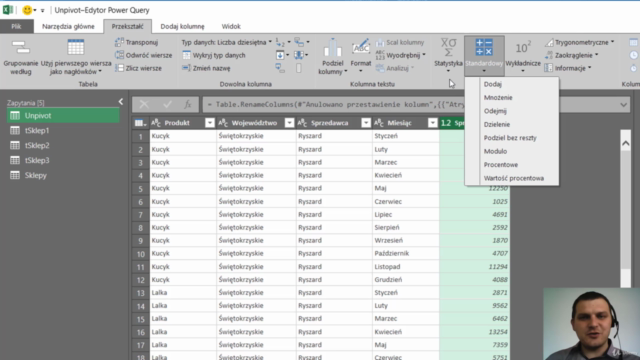The height and width of the screenshot is (360, 640).
Task: Collapse the Zapytania queries pane
Action: point(121,102)
